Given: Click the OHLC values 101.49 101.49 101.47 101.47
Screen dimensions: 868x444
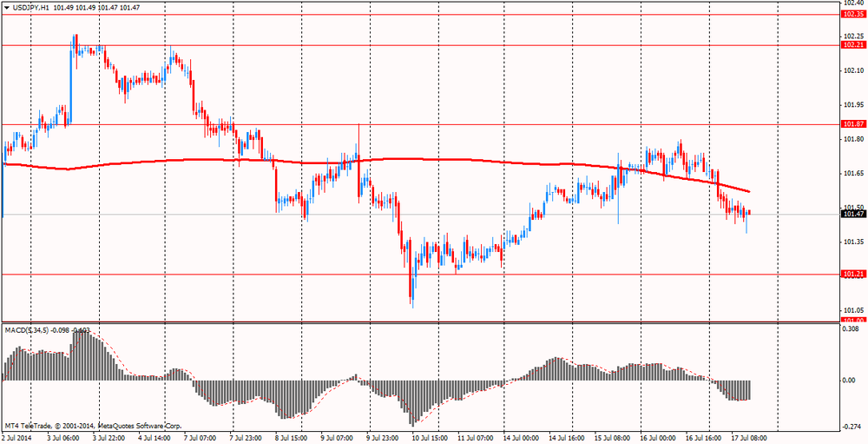Looking at the screenshot, I should click(x=97, y=7).
